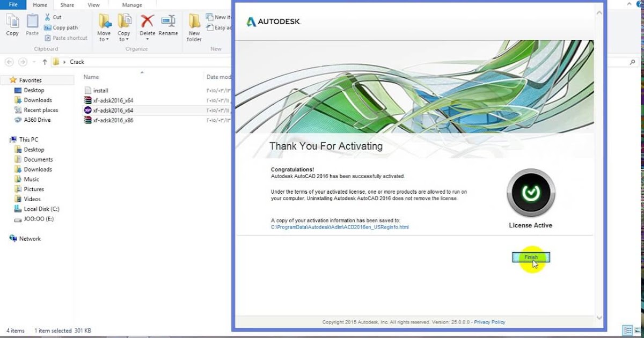Click the Autodesk logo in the dialog
The height and width of the screenshot is (338, 644).
tap(274, 22)
